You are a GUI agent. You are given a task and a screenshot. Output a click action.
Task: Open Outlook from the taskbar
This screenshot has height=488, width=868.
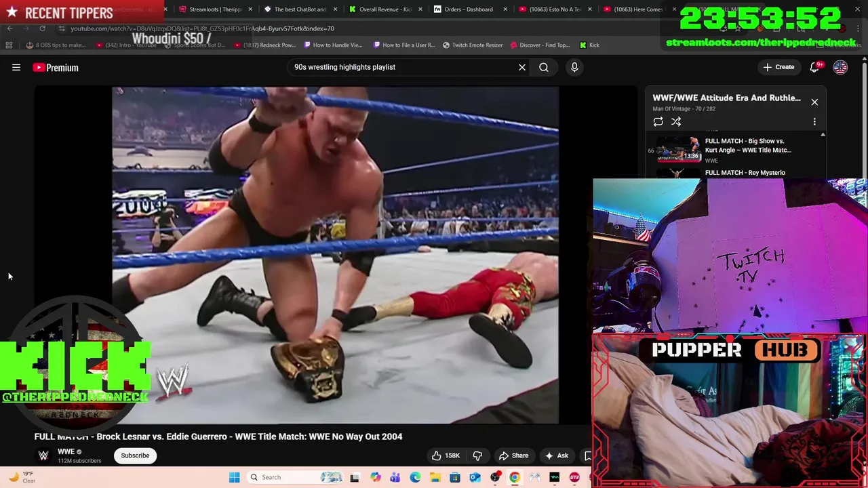(x=475, y=477)
